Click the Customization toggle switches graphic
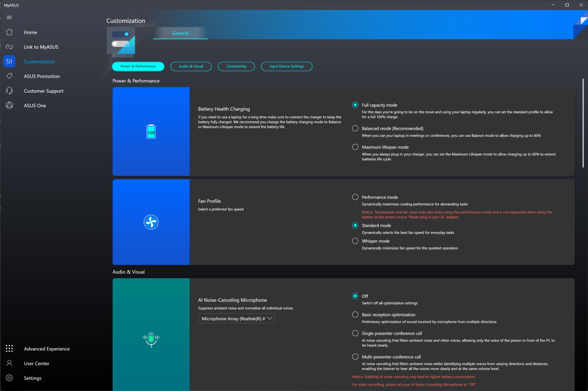 coord(121,40)
